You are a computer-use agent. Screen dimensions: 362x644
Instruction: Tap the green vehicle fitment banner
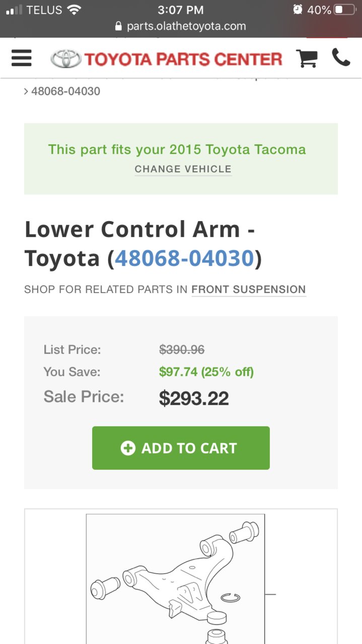coord(181,159)
